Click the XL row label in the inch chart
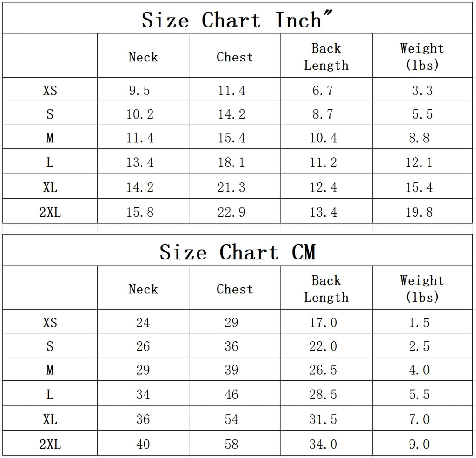476x458 pixels. pyautogui.click(x=50, y=187)
